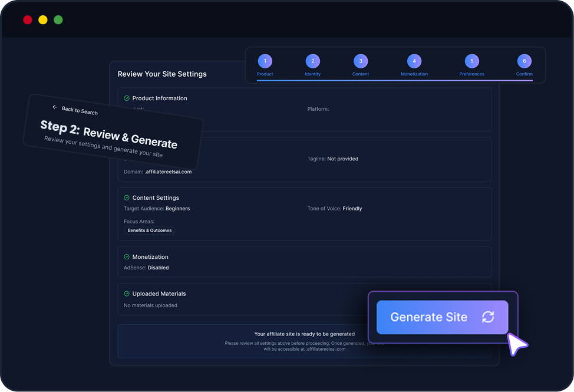This screenshot has width=574, height=392.
Task: Click the Monetization label in stepper
Action: click(414, 74)
